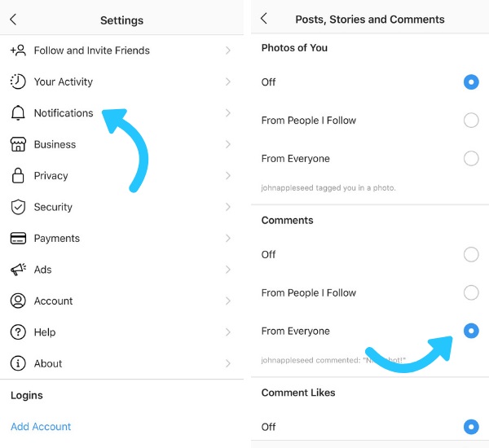Expand the Help row chevron
The height and width of the screenshot is (448, 489).
[227, 332]
